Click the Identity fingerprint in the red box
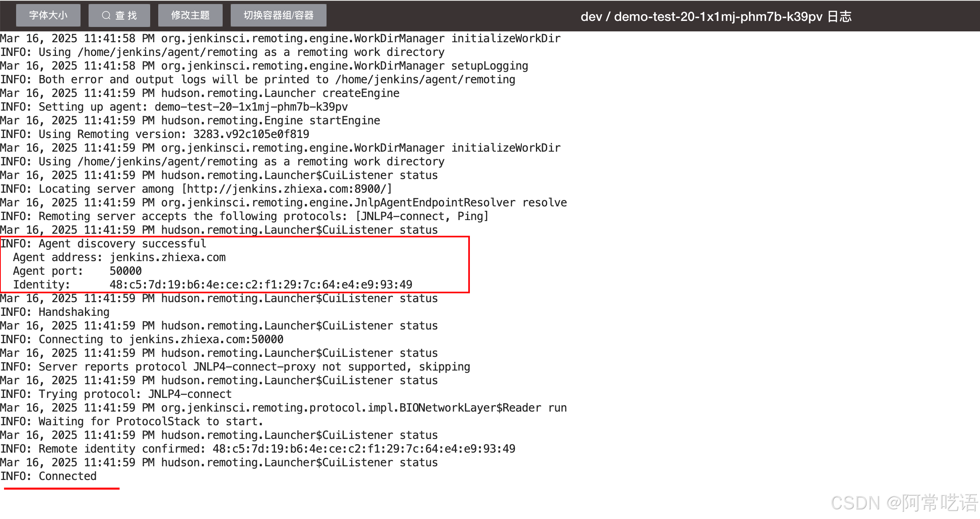Image resolution: width=980 pixels, height=519 pixels. click(x=261, y=284)
